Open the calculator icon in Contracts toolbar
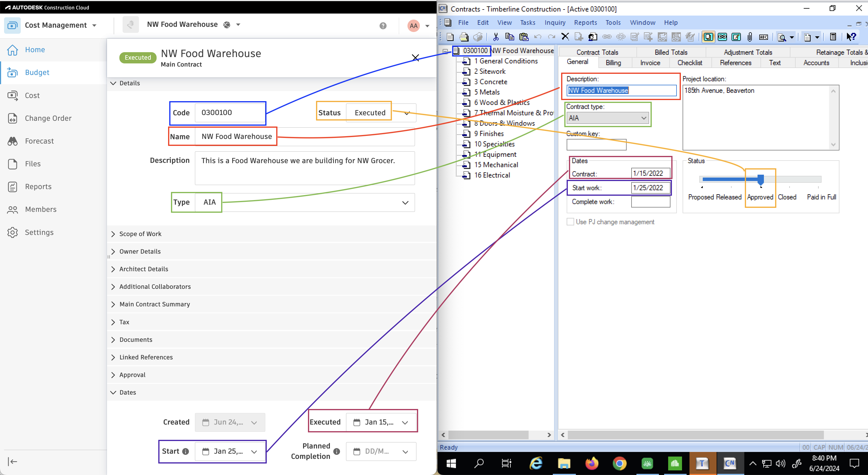This screenshot has width=868, height=475. pyautogui.click(x=833, y=37)
